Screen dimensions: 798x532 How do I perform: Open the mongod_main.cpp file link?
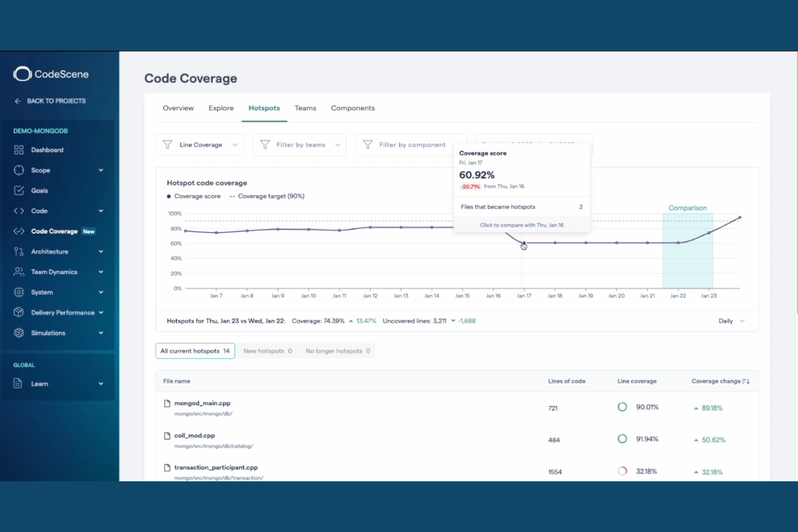coord(202,403)
